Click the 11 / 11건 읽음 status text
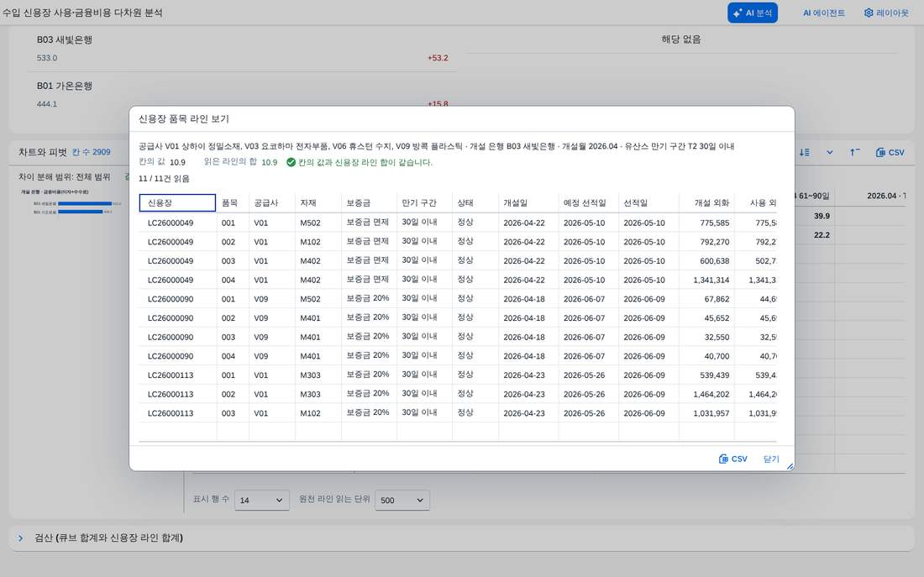 pyautogui.click(x=164, y=179)
